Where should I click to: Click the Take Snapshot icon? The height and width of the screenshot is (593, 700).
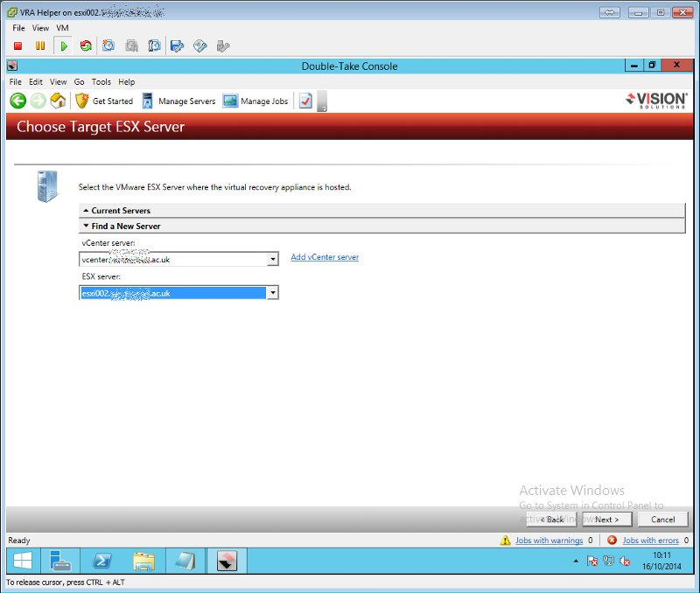[108, 46]
